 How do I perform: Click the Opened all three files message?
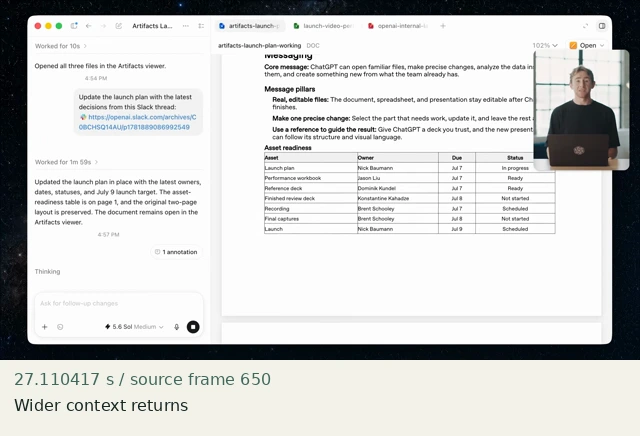pos(100,66)
